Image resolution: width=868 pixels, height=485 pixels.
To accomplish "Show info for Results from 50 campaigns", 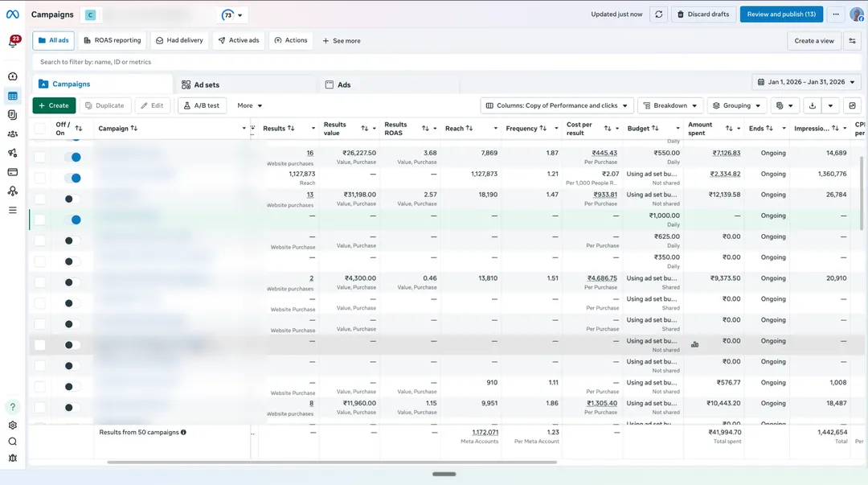I will (x=183, y=433).
